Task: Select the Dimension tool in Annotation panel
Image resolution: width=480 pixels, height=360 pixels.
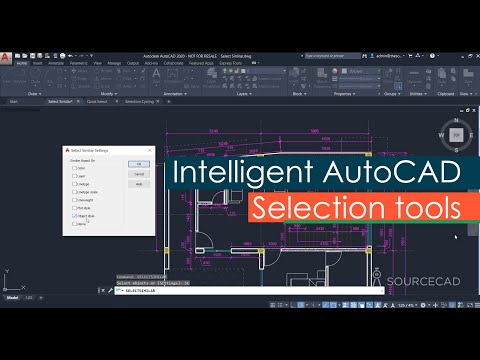Action: (x=173, y=76)
